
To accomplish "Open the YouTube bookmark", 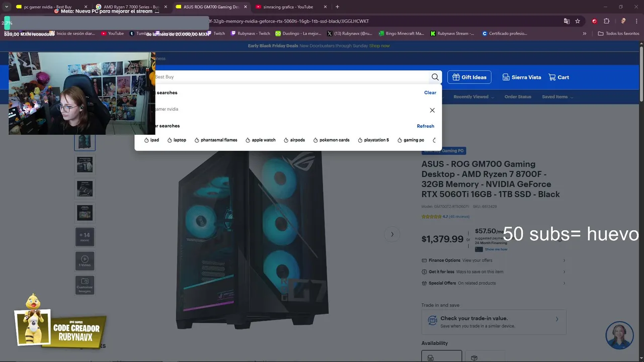I will click(112, 34).
